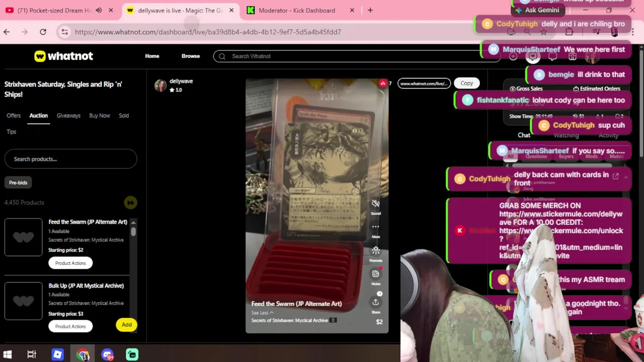644x362 pixels.
Task: Switch to Moderator - Kick Dashboard tab
Action: pos(301,10)
